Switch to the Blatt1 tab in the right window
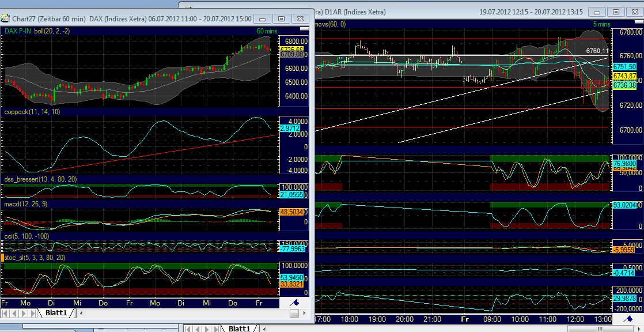 240,329
